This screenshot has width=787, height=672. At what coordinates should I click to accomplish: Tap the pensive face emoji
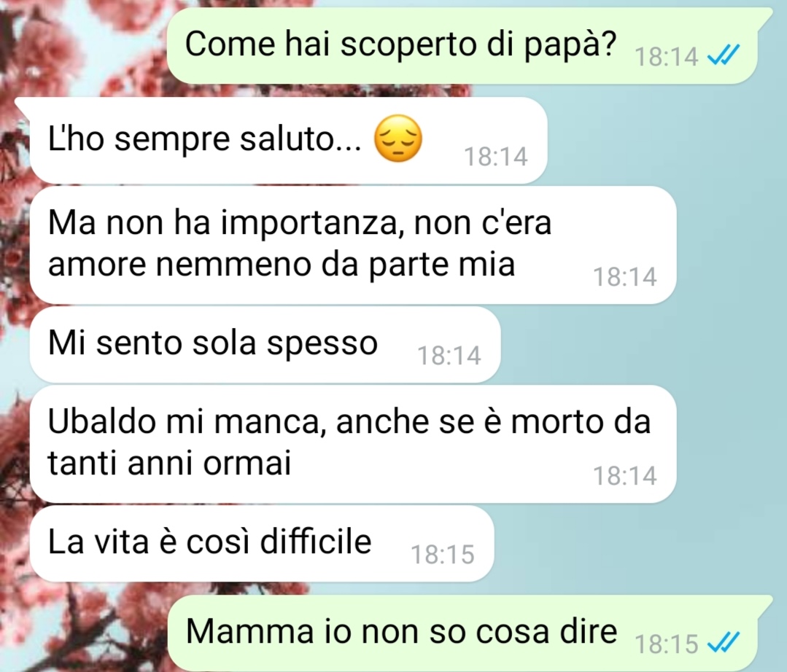(x=398, y=139)
